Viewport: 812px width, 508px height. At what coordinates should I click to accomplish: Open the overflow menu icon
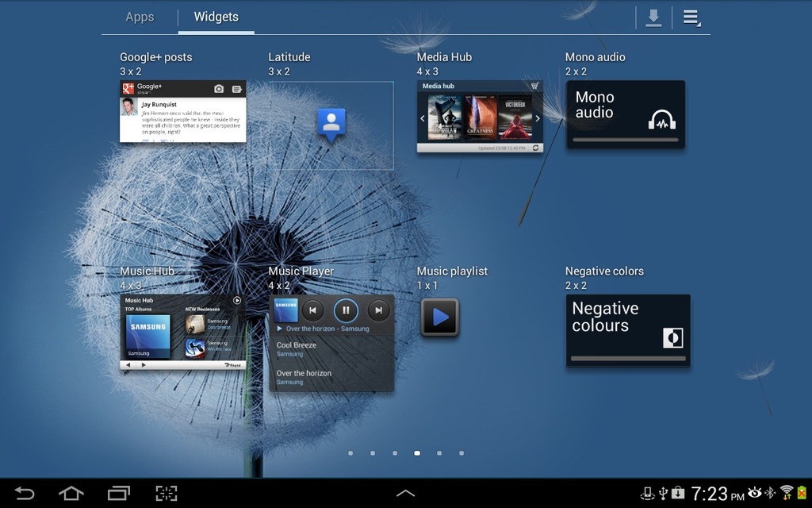pyautogui.click(x=691, y=18)
